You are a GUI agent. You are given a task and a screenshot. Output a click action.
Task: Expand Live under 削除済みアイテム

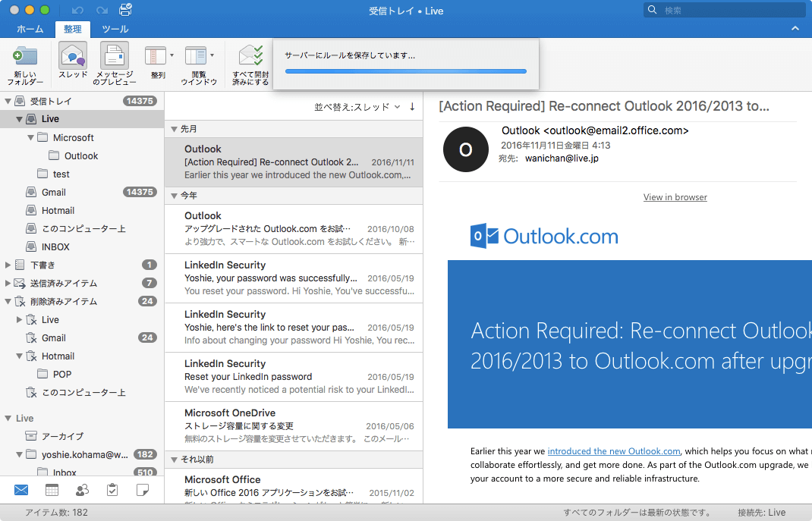tap(19, 320)
